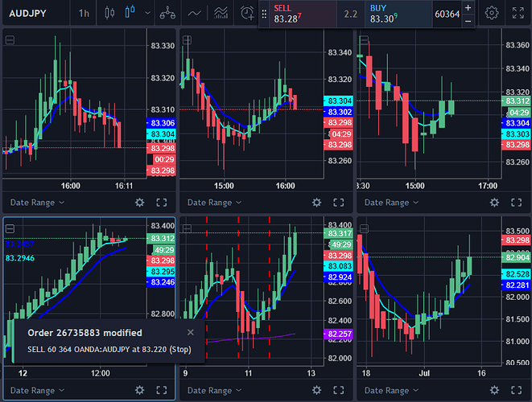This screenshot has width=532, height=402.
Task: Click the AUDJPY symbol selector
Action: [x=32, y=13]
